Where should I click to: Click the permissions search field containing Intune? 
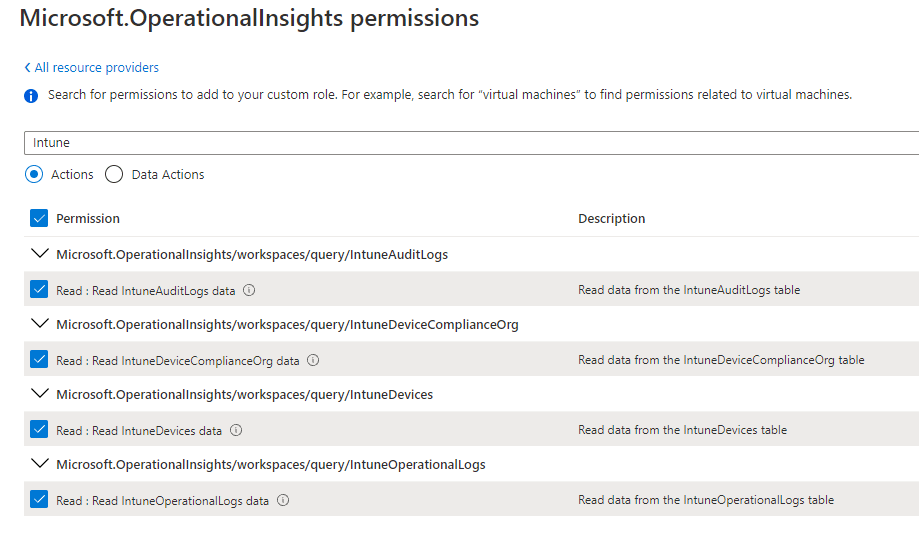pos(471,143)
